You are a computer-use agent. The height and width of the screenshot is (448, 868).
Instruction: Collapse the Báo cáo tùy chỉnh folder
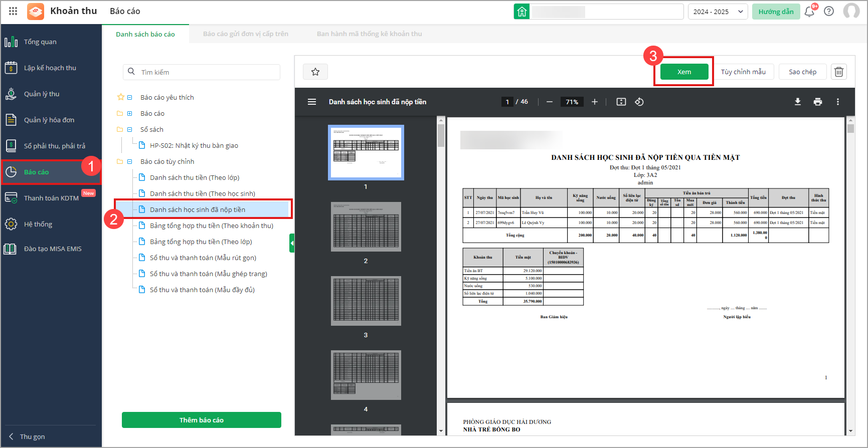coord(130,162)
